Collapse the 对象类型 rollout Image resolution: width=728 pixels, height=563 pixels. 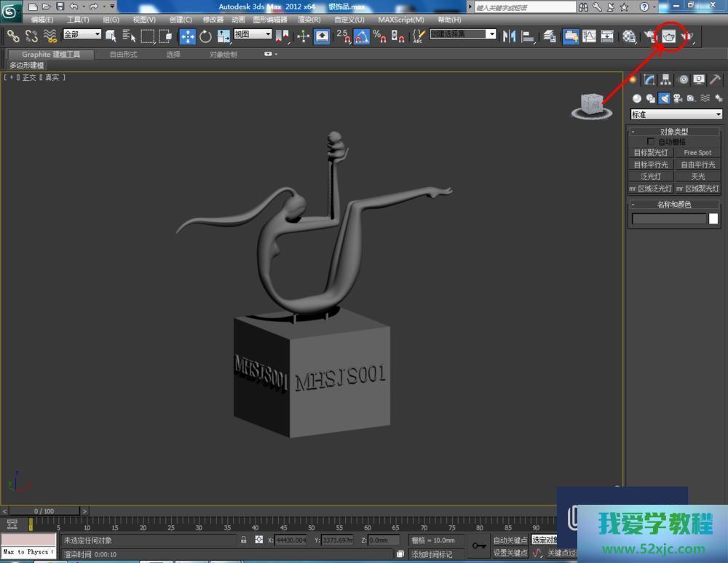pos(674,132)
